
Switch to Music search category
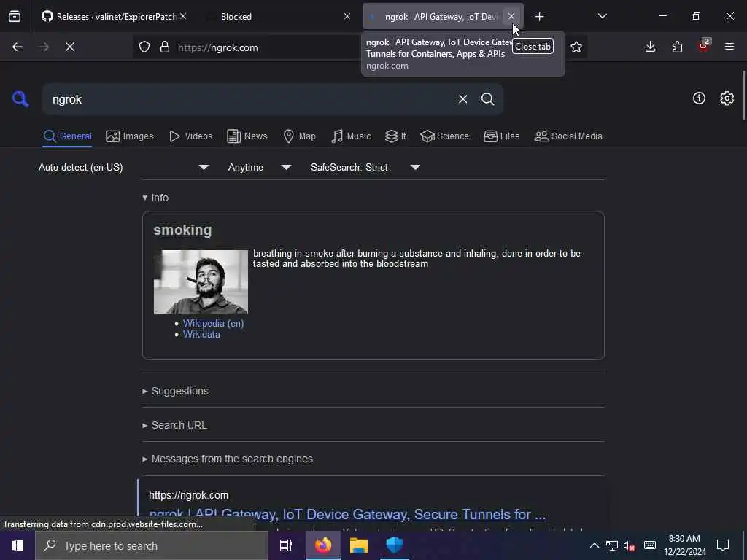click(x=351, y=136)
